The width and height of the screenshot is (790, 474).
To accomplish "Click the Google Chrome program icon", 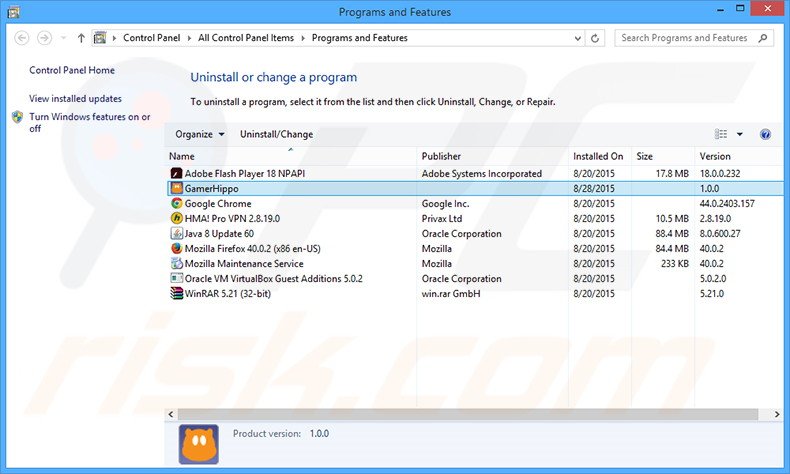I will (176, 204).
